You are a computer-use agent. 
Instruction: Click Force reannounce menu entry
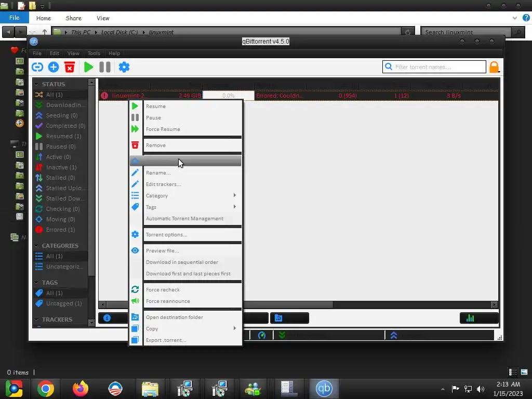[x=185, y=301]
